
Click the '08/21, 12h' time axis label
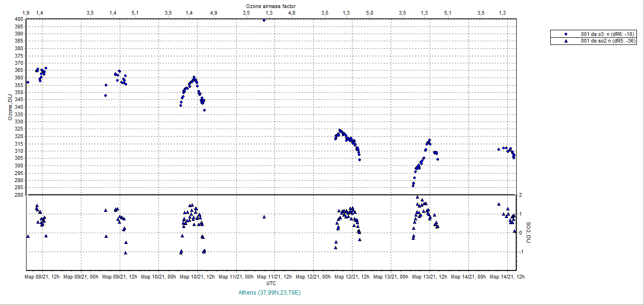pos(42,277)
